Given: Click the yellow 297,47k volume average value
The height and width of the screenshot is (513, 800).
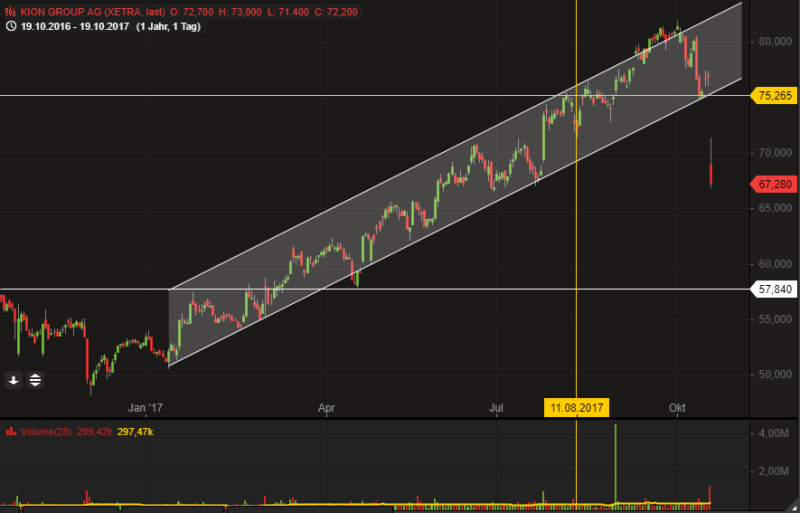Looking at the screenshot, I should click(x=135, y=432).
